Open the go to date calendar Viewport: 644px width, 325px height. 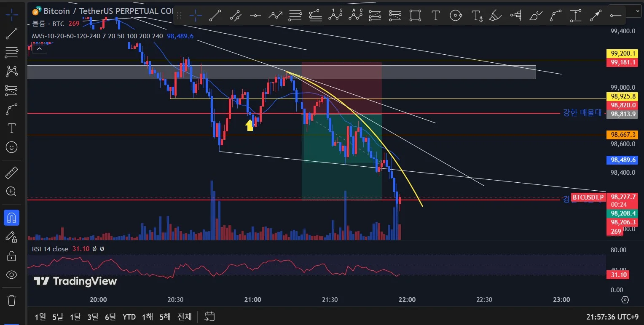(209, 317)
